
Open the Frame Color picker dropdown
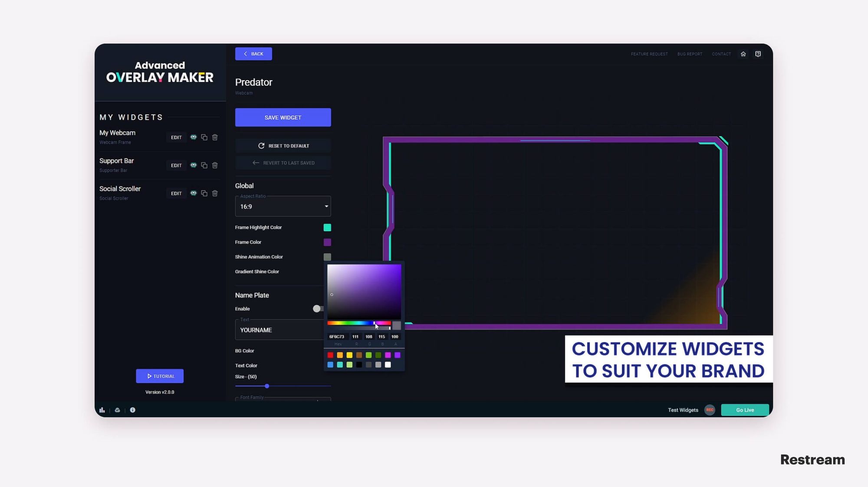[327, 242]
